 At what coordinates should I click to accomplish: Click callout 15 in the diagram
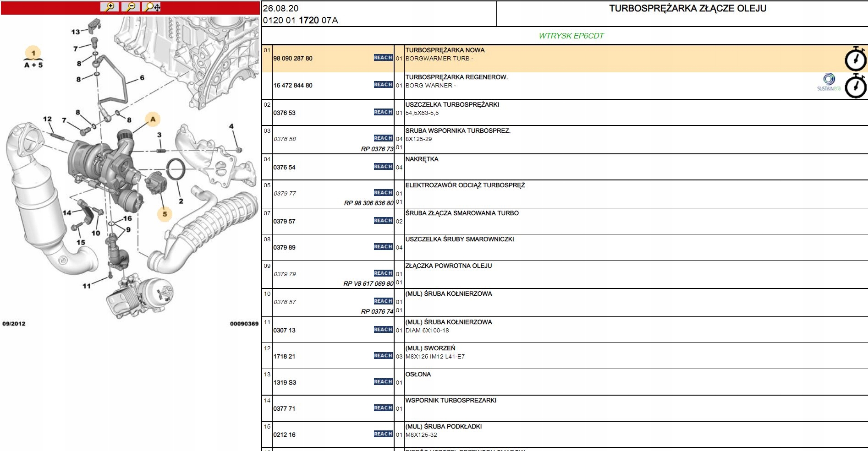(81, 242)
